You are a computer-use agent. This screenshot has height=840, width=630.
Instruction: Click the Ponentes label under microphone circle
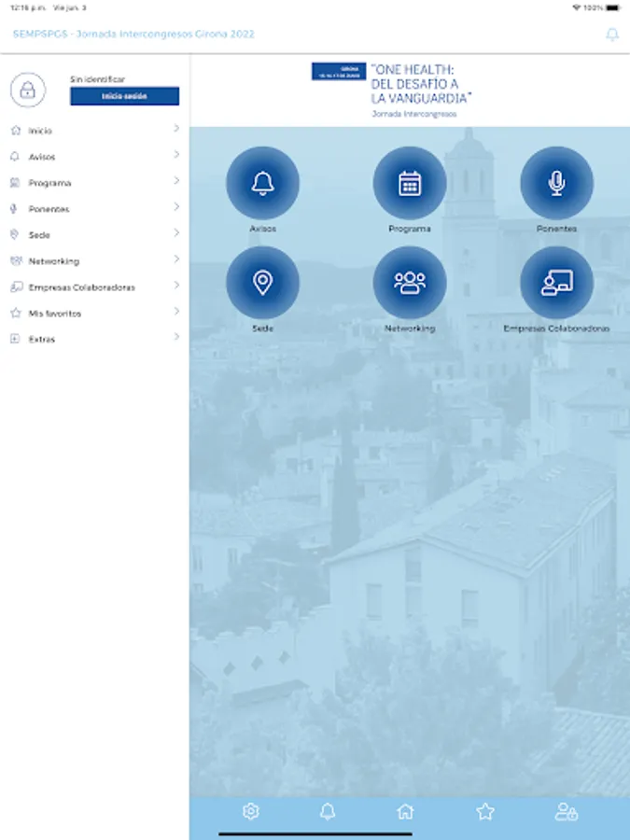click(556, 229)
